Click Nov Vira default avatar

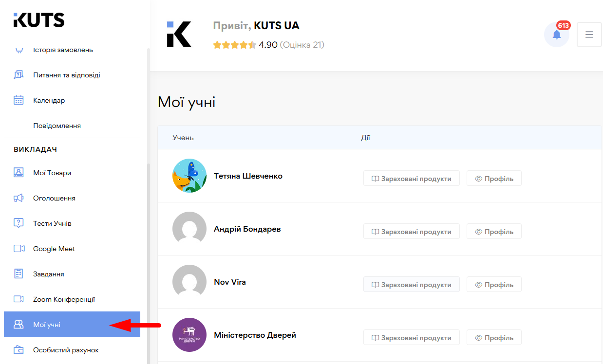click(189, 282)
